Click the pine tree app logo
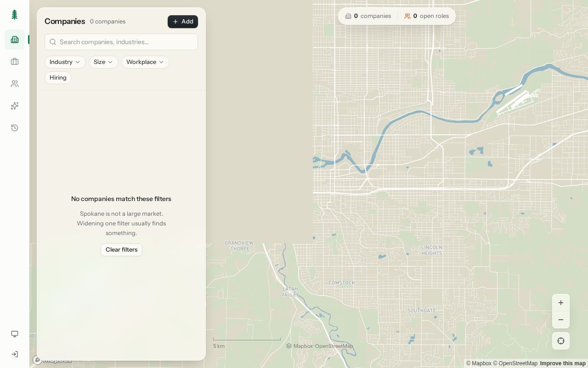Image resolution: width=588 pixels, height=368 pixels. 15,15
